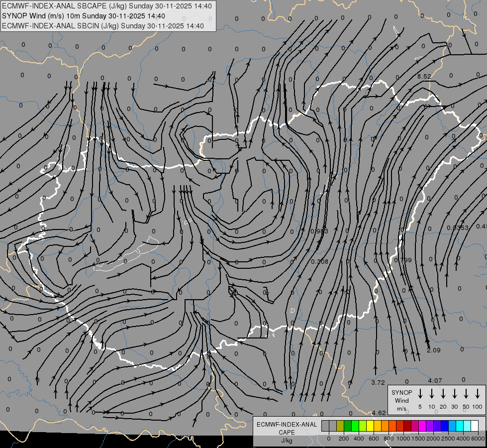Pick the bright green CAPE legend swatch
This screenshot has height=448, width=487.
[355, 426]
